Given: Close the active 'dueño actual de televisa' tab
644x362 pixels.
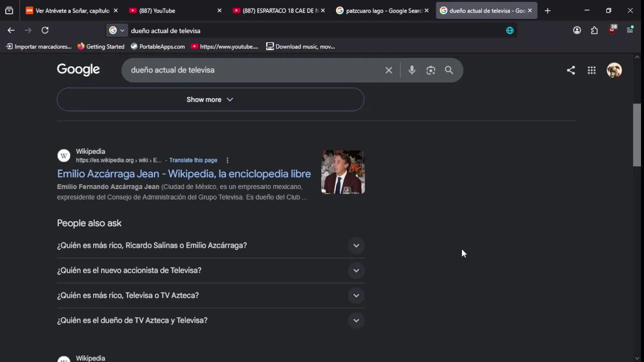Looking at the screenshot, I should click(530, 11).
